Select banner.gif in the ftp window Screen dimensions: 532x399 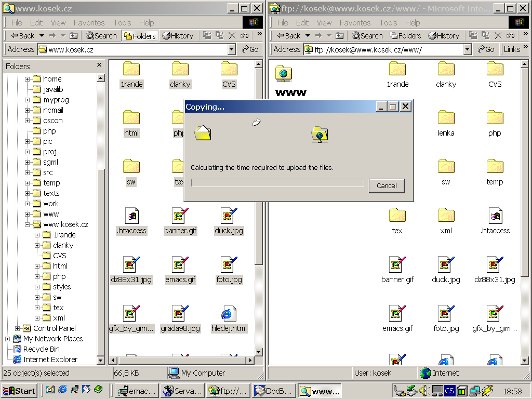pyautogui.click(x=397, y=270)
